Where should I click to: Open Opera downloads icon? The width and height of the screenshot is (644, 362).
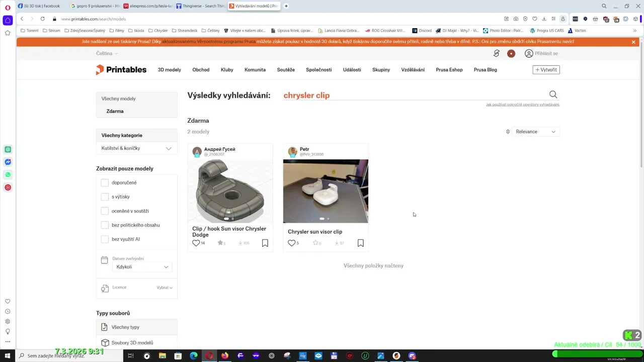click(544, 19)
